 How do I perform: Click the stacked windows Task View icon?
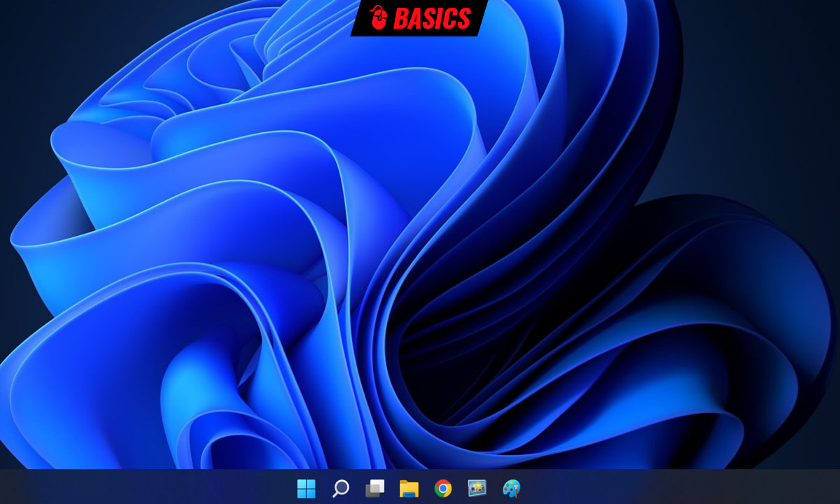[x=375, y=488]
